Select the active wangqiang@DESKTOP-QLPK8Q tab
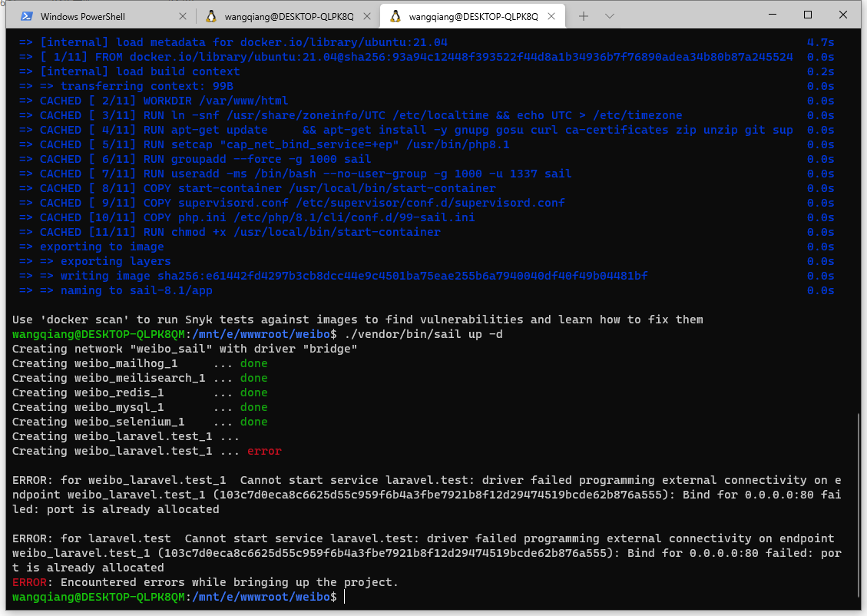Screen dimensions: 867x616 click(472, 16)
